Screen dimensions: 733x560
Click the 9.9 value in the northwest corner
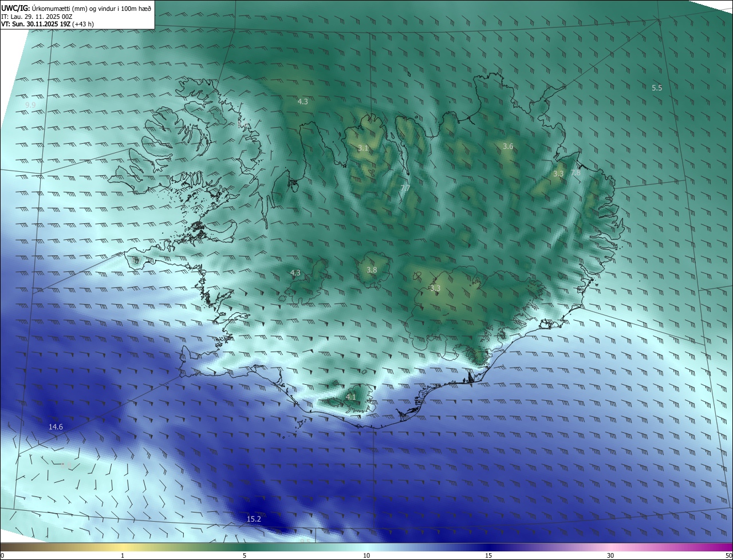click(30, 105)
